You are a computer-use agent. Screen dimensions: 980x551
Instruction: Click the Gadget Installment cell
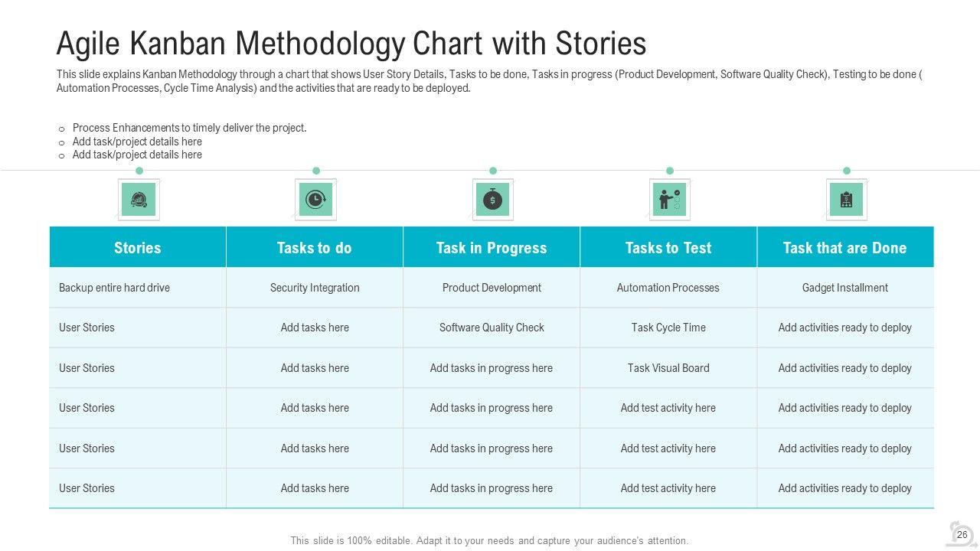845,288
